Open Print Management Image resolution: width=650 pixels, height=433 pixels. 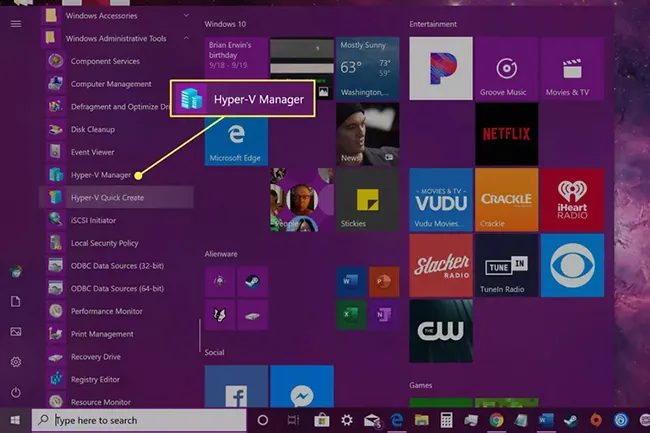point(116,334)
